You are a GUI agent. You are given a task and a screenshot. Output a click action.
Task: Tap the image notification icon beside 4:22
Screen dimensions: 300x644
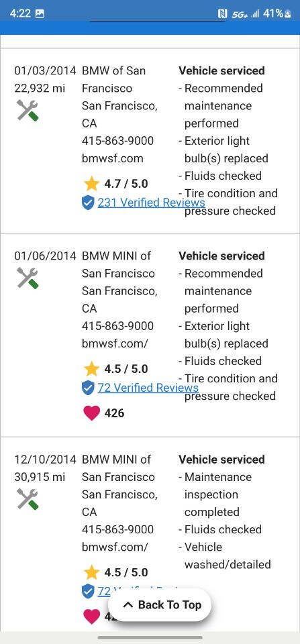pyautogui.click(x=40, y=13)
